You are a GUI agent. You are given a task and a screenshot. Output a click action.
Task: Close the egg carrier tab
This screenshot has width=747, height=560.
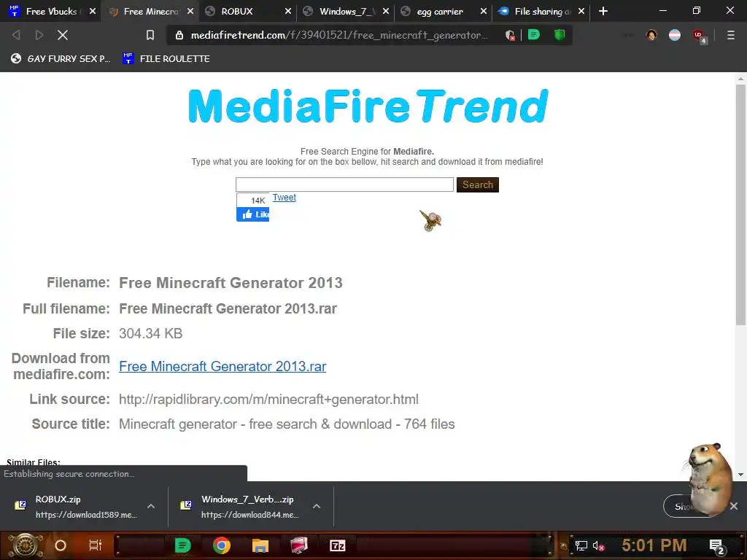coord(483,11)
